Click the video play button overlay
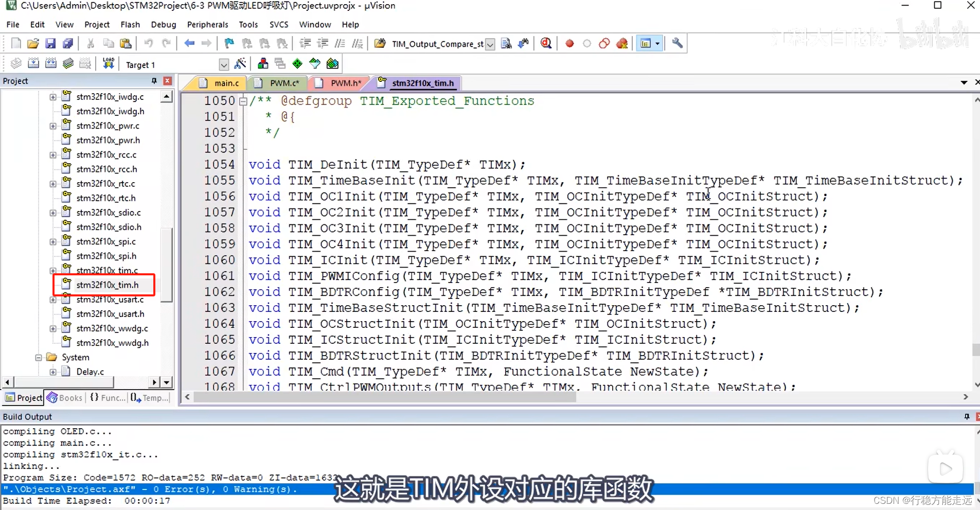Image resolution: width=980 pixels, height=510 pixels. click(946, 469)
